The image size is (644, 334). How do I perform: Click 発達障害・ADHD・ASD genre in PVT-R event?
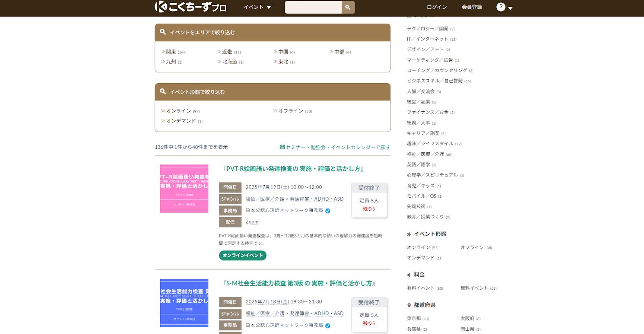click(317, 199)
